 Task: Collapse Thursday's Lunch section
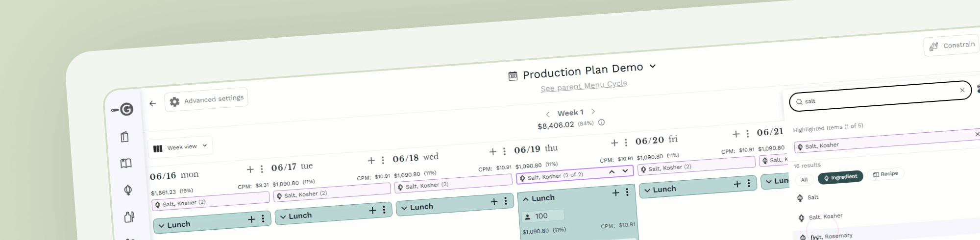tap(526, 199)
